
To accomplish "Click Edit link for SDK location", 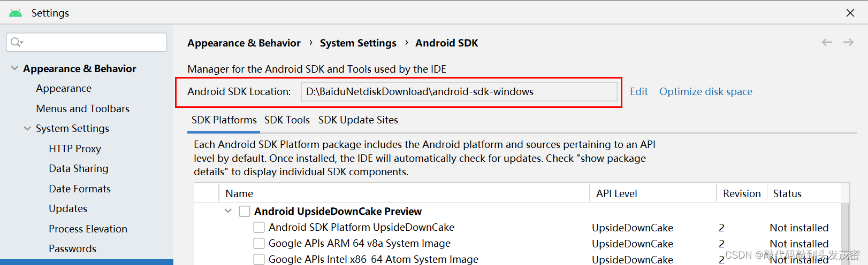I will pyautogui.click(x=639, y=91).
